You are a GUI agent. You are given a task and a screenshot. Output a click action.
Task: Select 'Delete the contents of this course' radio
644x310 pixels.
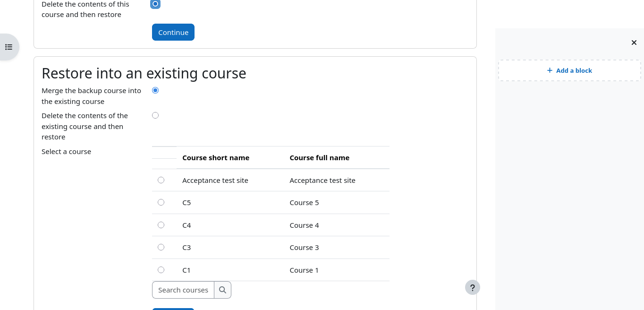(155, 4)
